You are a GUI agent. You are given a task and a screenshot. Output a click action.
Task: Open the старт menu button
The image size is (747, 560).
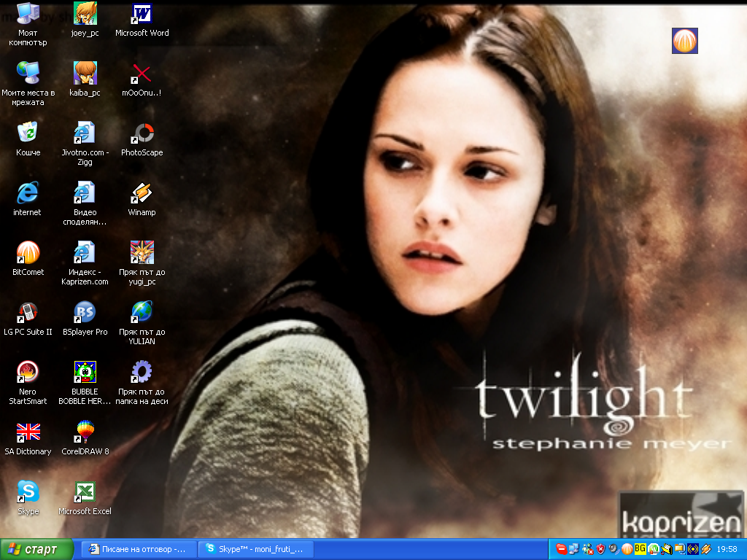pyautogui.click(x=36, y=550)
